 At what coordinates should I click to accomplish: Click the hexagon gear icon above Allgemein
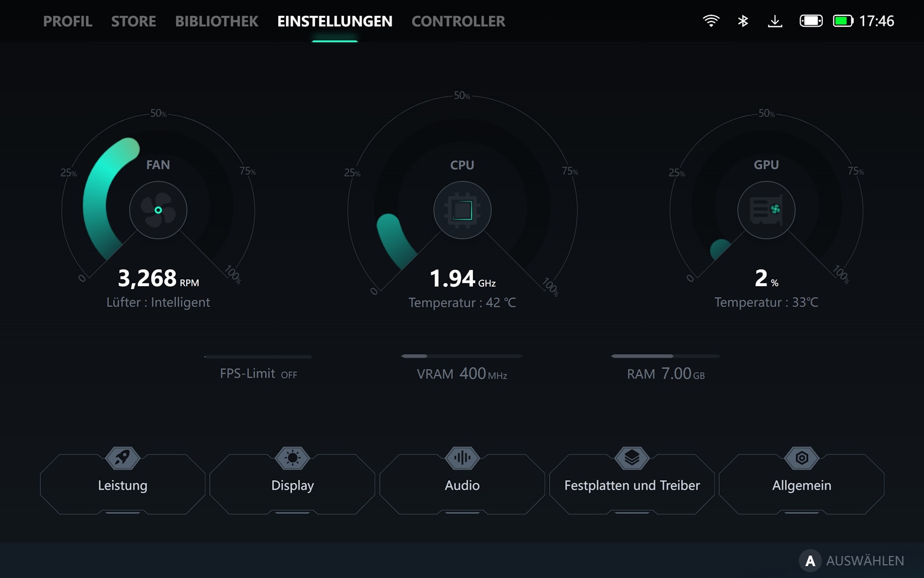pyautogui.click(x=802, y=458)
